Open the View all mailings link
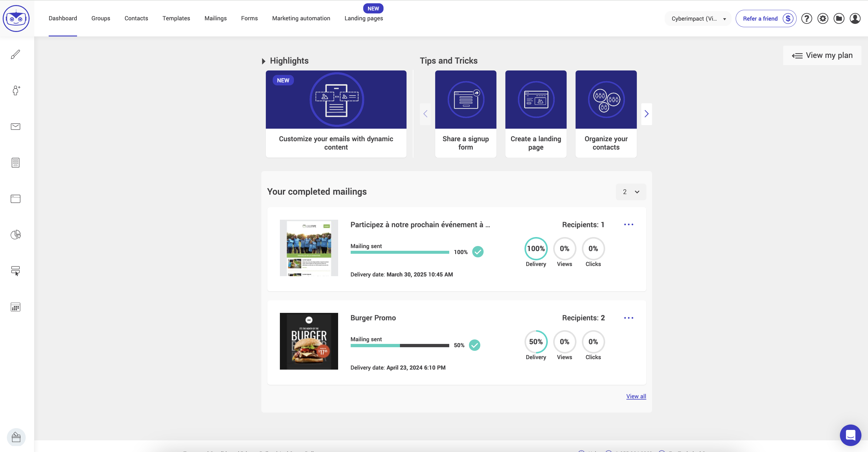The image size is (868, 452). point(636,396)
